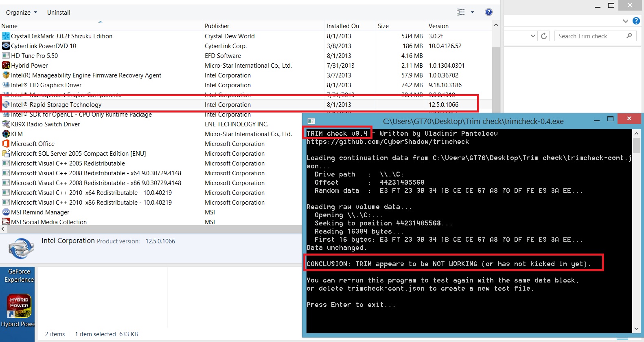
Task: Click the MSI Remind Manager icon
Action: (x=6, y=212)
